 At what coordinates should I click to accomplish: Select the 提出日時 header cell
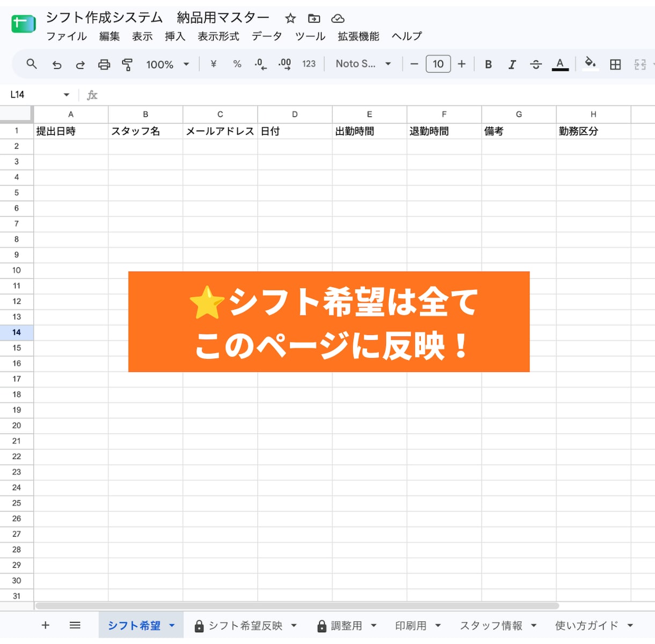(x=71, y=131)
